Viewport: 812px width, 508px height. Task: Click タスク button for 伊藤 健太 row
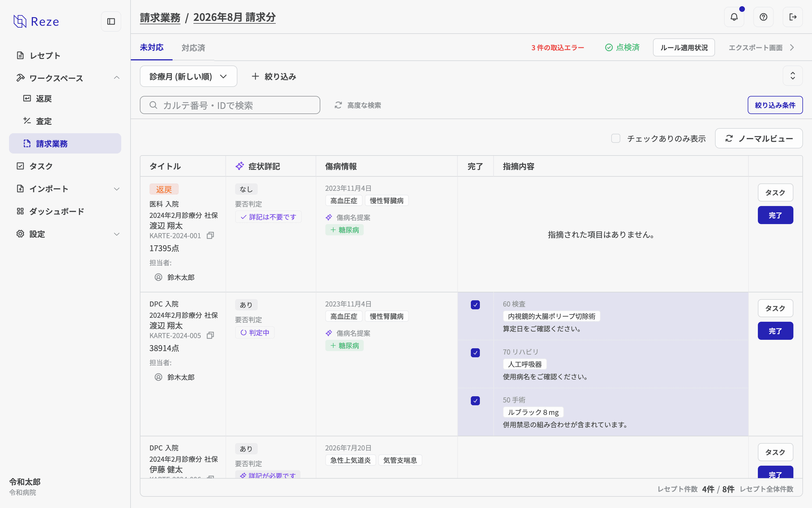click(775, 452)
